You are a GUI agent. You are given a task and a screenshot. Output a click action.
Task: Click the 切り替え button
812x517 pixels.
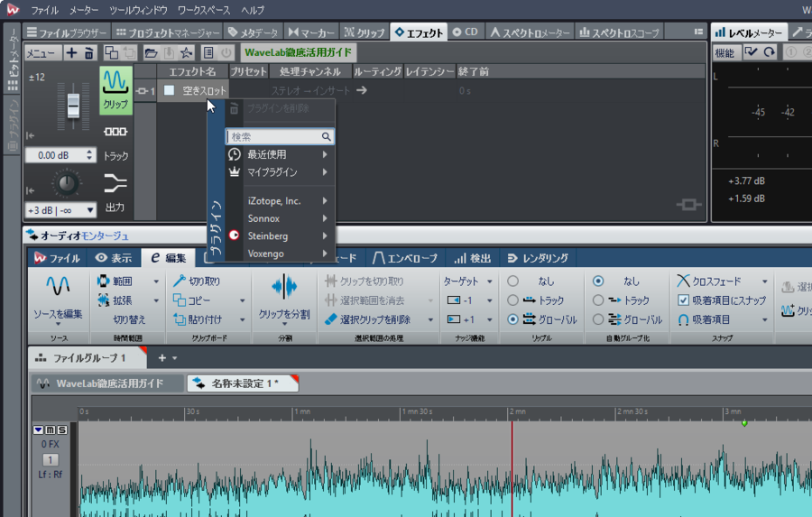tap(129, 319)
